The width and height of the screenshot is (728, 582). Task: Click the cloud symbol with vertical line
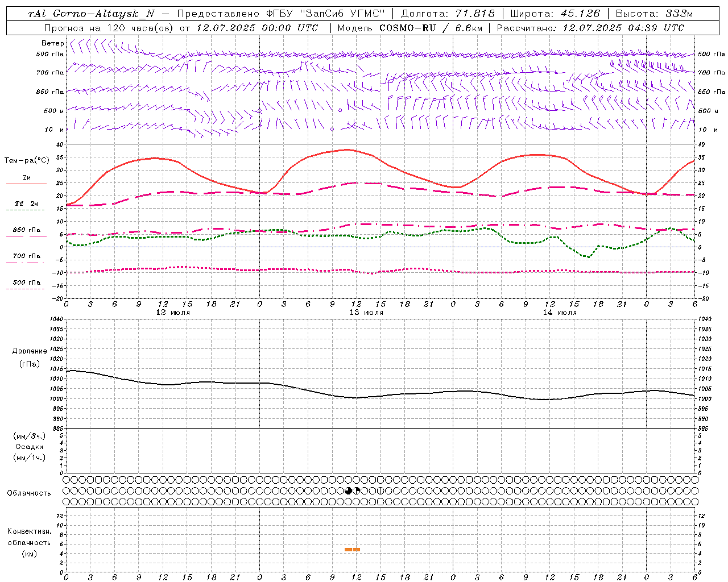(x=381, y=490)
